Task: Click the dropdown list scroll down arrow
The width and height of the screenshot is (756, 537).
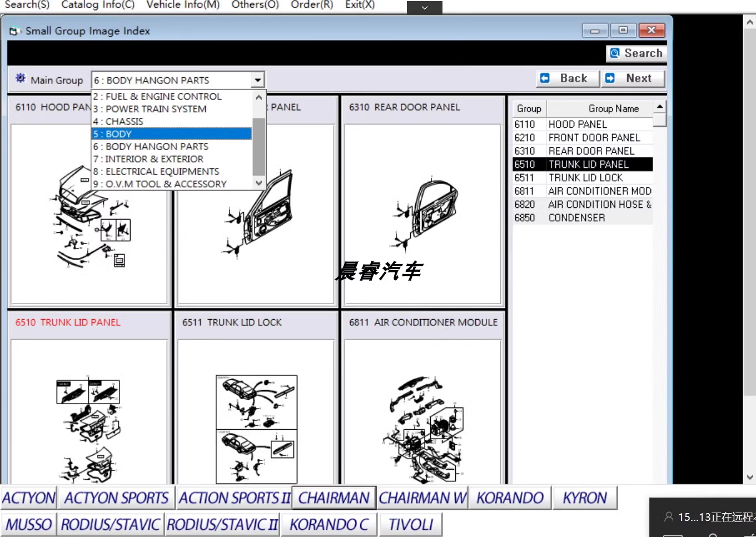Action: [x=258, y=183]
